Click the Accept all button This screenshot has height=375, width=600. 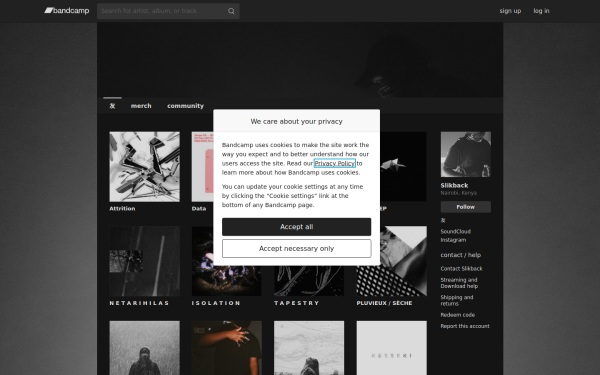(297, 227)
